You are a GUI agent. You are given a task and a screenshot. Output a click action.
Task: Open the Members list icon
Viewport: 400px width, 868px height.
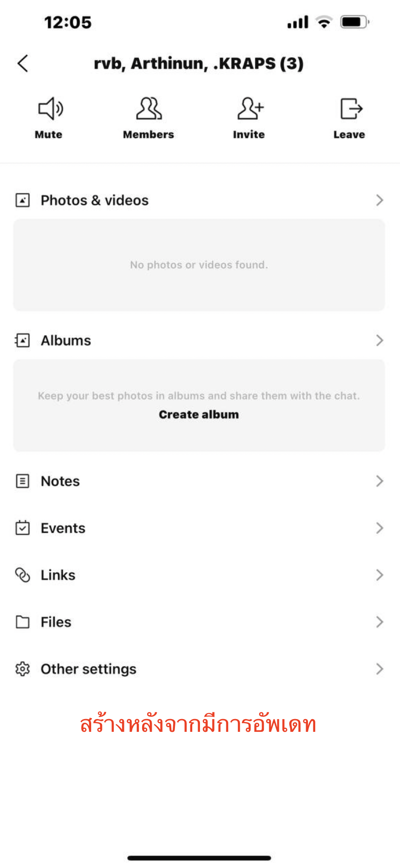(x=149, y=109)
